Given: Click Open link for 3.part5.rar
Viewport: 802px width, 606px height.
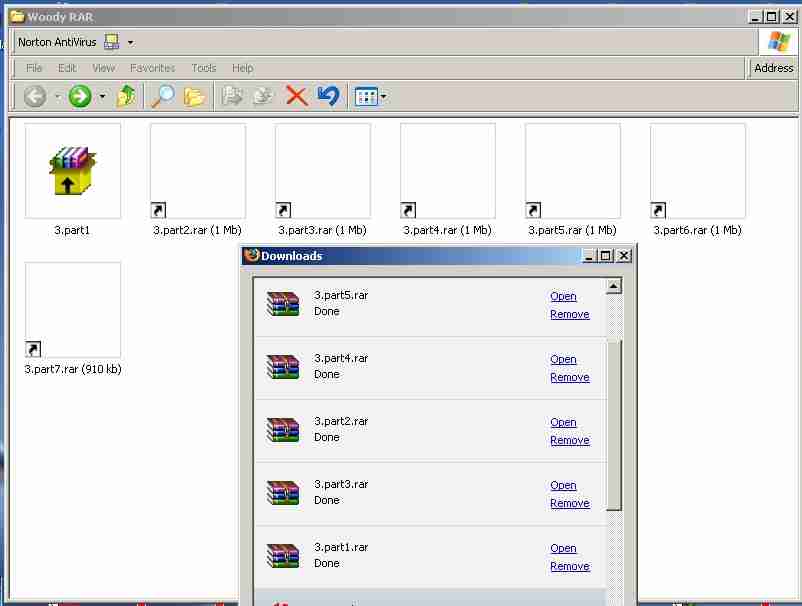Looking at the screenshot, I should (x=563, y=296).
